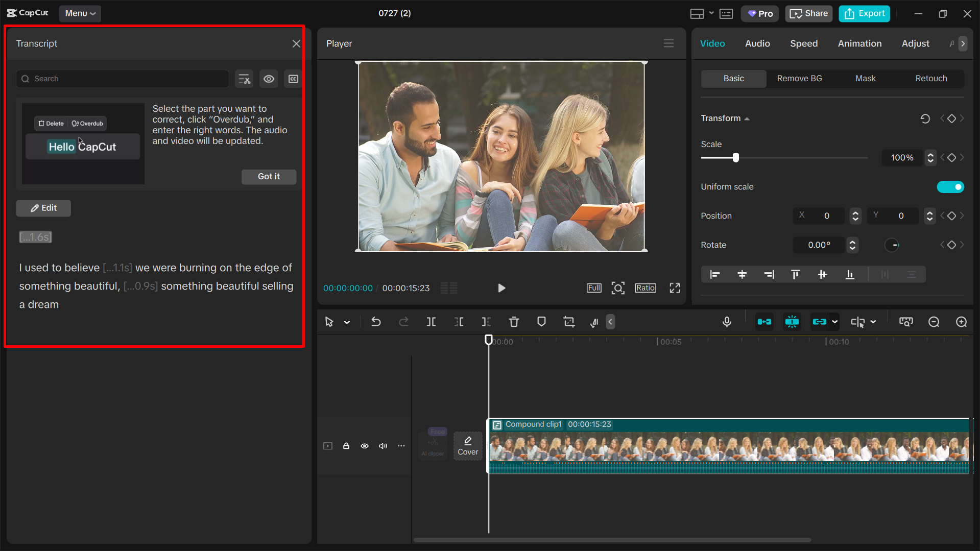
Task: Show more inspector tabs arrow
Action: [x=963, y=43]
